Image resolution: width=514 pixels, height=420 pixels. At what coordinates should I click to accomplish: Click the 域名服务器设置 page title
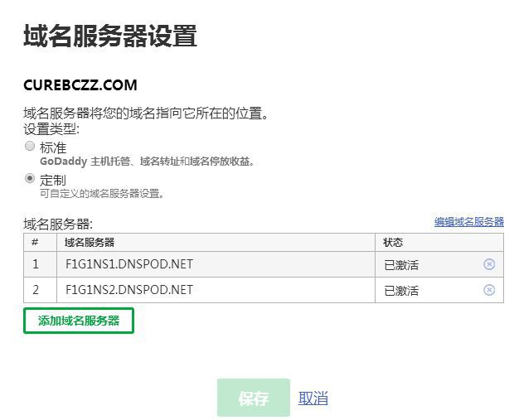pos(110,36)
